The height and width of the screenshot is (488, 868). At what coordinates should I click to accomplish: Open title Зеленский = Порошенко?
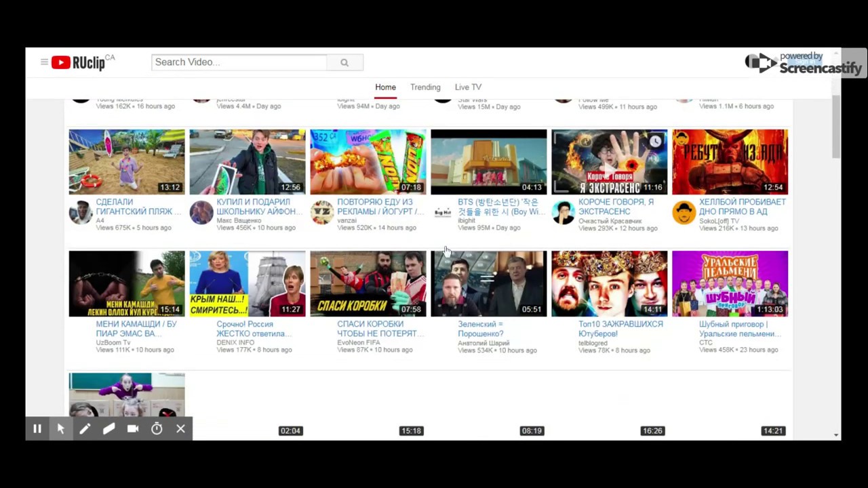point(480,329)
